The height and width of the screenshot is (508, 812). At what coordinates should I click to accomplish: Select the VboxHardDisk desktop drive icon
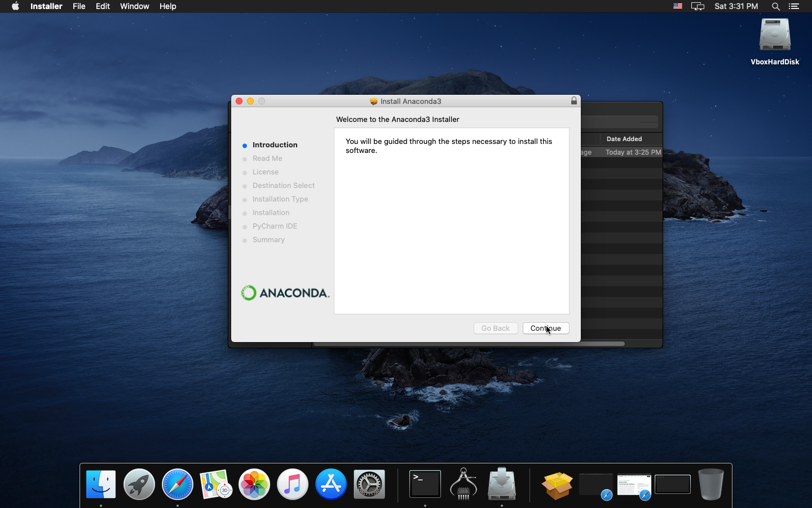(775, 42)
